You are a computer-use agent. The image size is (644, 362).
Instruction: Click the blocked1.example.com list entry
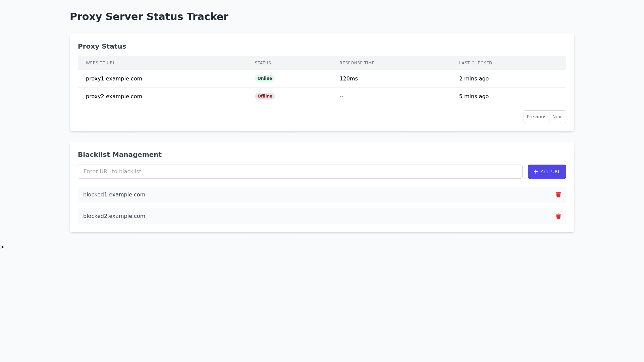tap(114, 195)
